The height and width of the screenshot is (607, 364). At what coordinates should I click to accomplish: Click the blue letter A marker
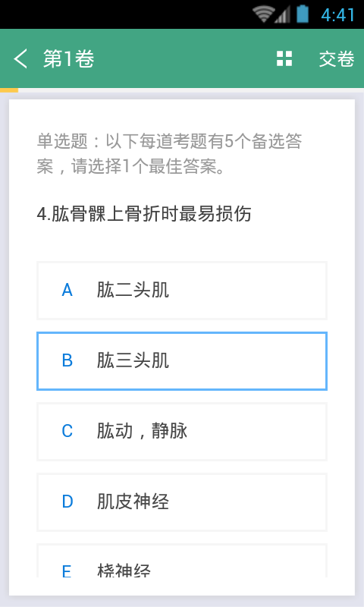[67, 291]
